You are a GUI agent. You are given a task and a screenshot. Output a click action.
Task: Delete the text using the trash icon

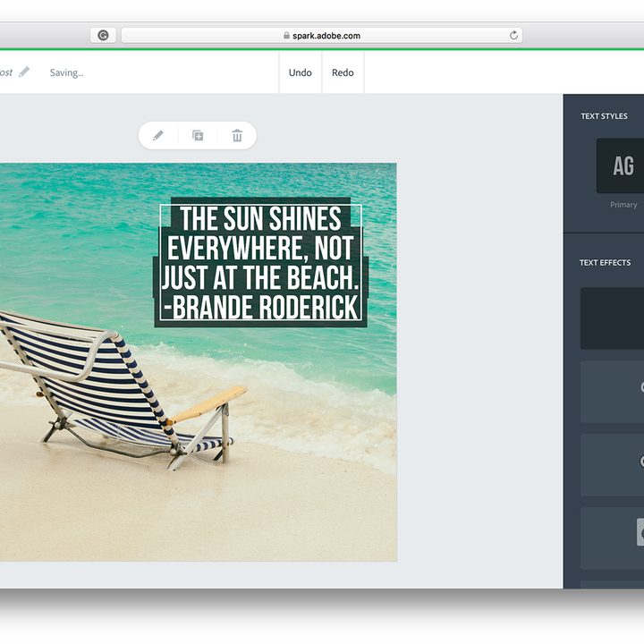[x=237, y=136]
